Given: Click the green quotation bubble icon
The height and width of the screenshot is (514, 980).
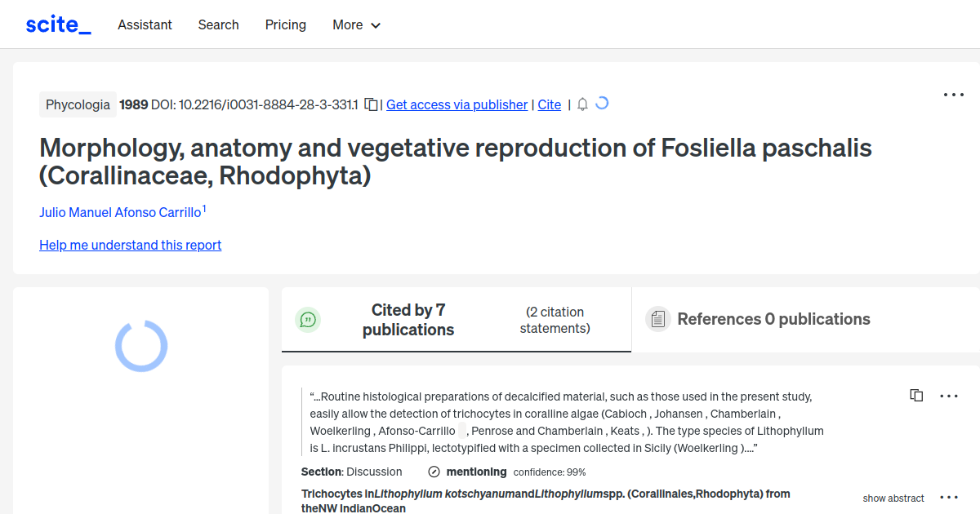Looking at the screenshot, I should pos(308,319).
